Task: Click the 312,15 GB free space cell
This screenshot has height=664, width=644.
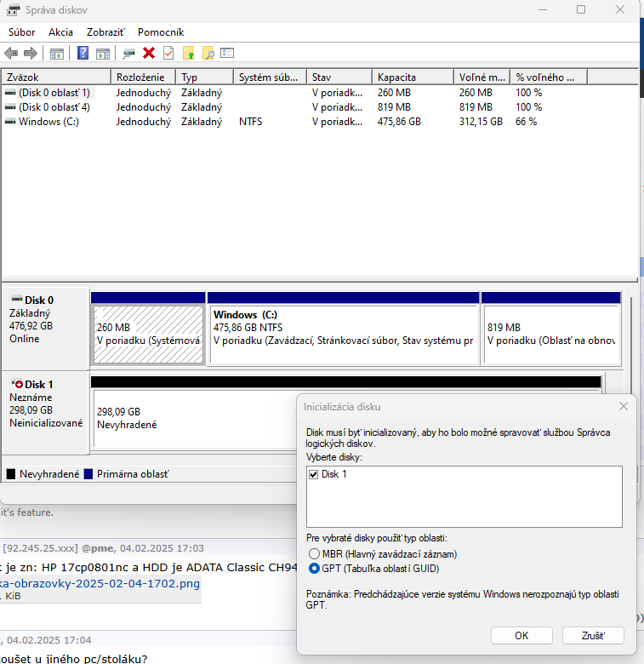Action: (481, 122)
